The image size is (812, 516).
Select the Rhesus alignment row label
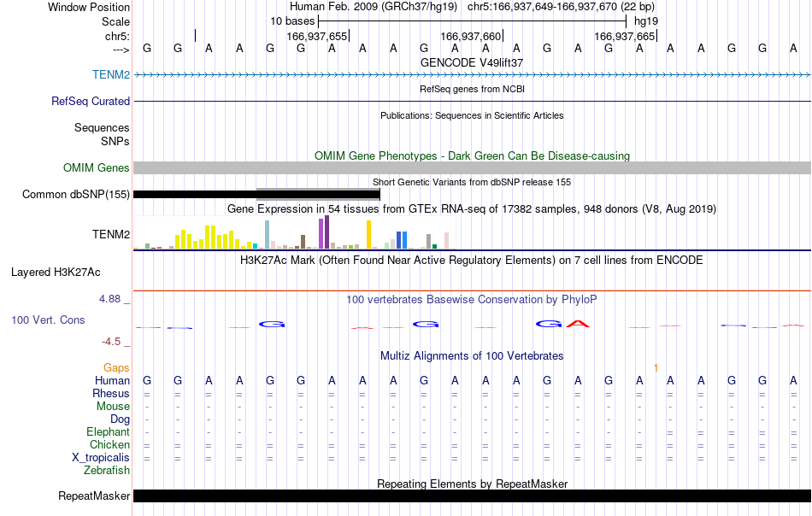pyautogui.click(x=111, y=393)
